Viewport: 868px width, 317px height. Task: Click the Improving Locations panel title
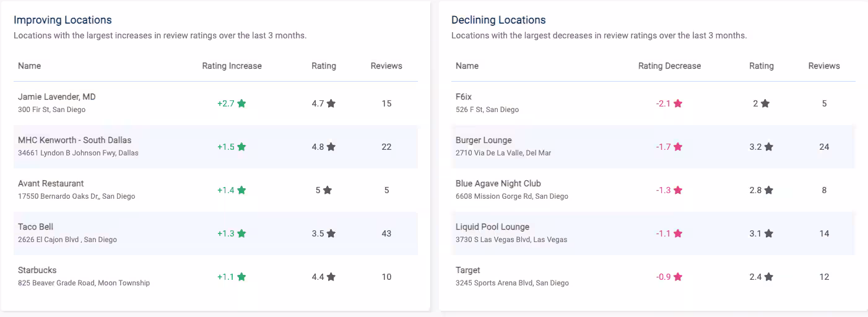(63, 20)
